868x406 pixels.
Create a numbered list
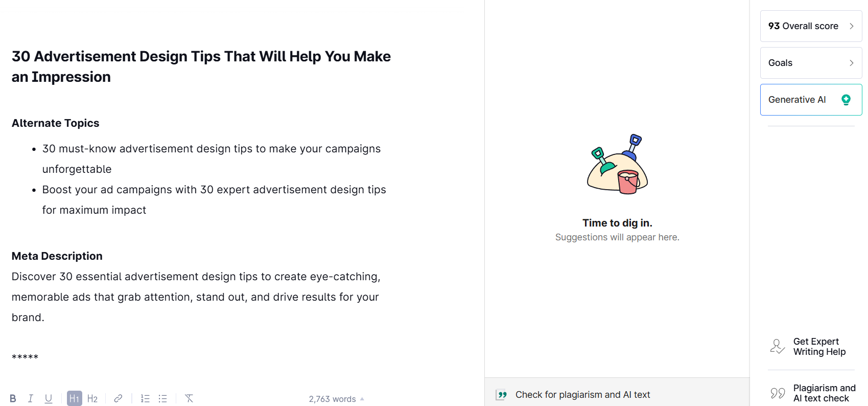(145, 398)
